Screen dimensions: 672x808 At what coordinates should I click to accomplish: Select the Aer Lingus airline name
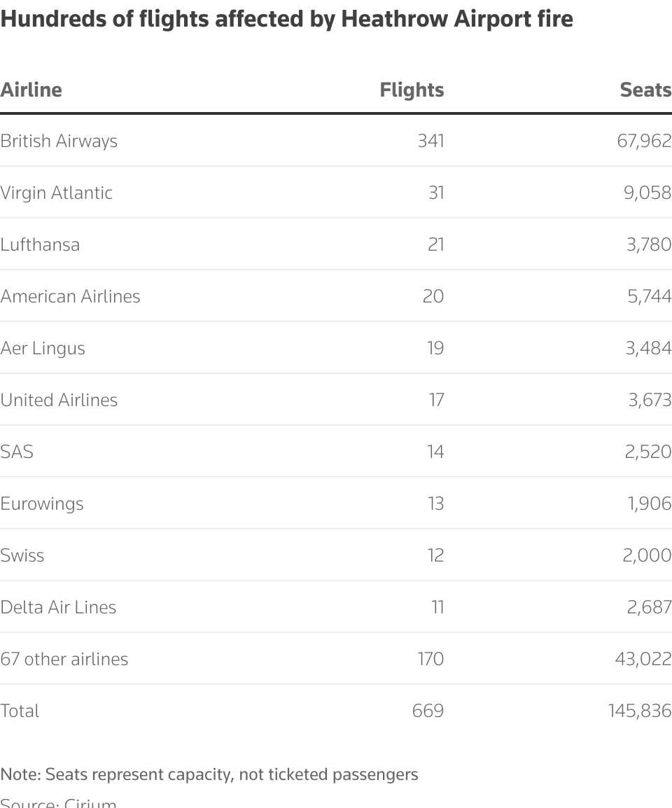click(43, 348)
